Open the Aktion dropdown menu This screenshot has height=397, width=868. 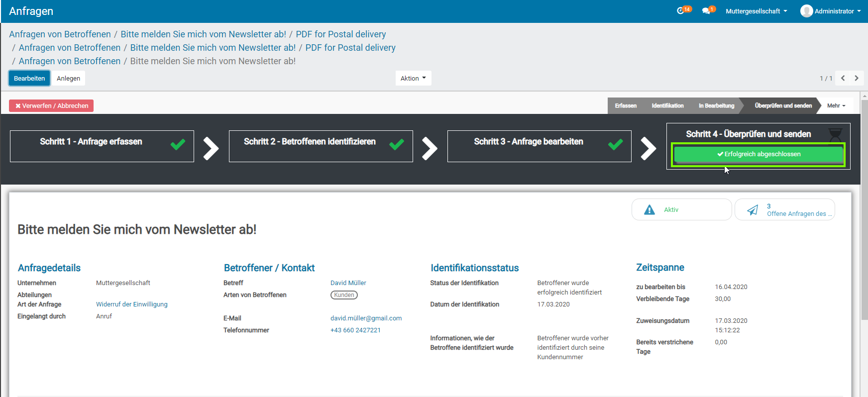coord(413,78)
